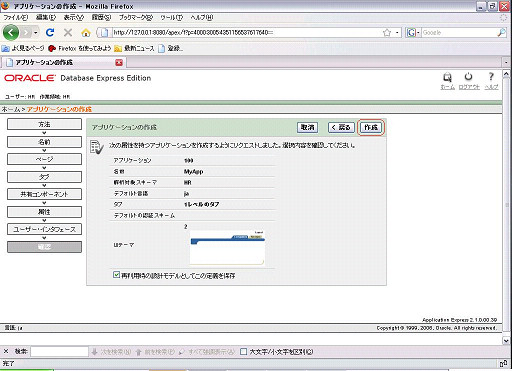Click the activity throbber beside the menu bar
The width and height of the screenshot is (512, 371).
click(504, 17)
